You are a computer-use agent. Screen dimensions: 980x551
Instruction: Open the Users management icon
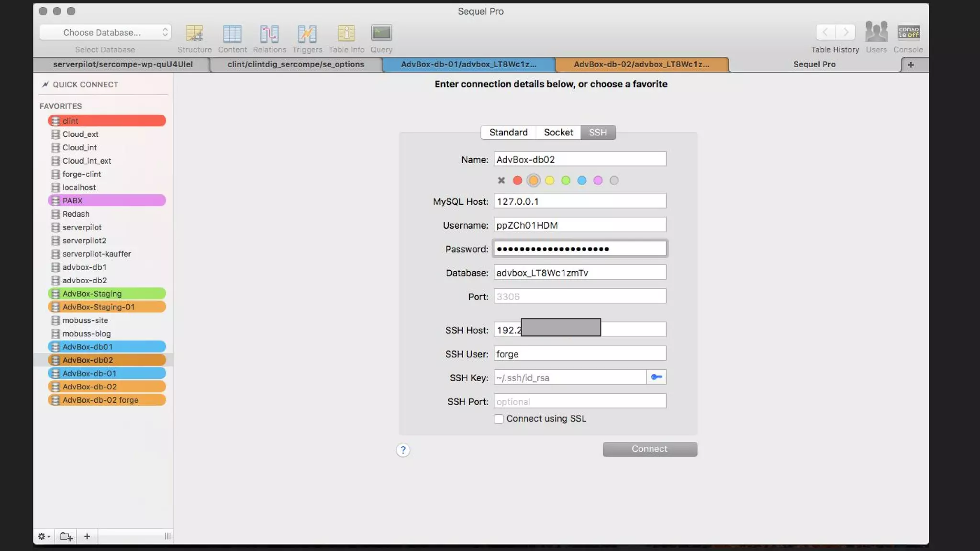(876, 33)
